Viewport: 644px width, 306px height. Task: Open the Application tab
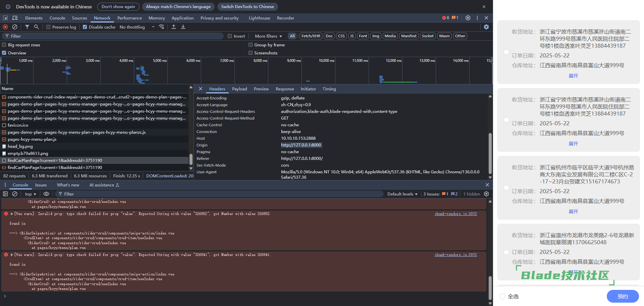coord(182,18)
